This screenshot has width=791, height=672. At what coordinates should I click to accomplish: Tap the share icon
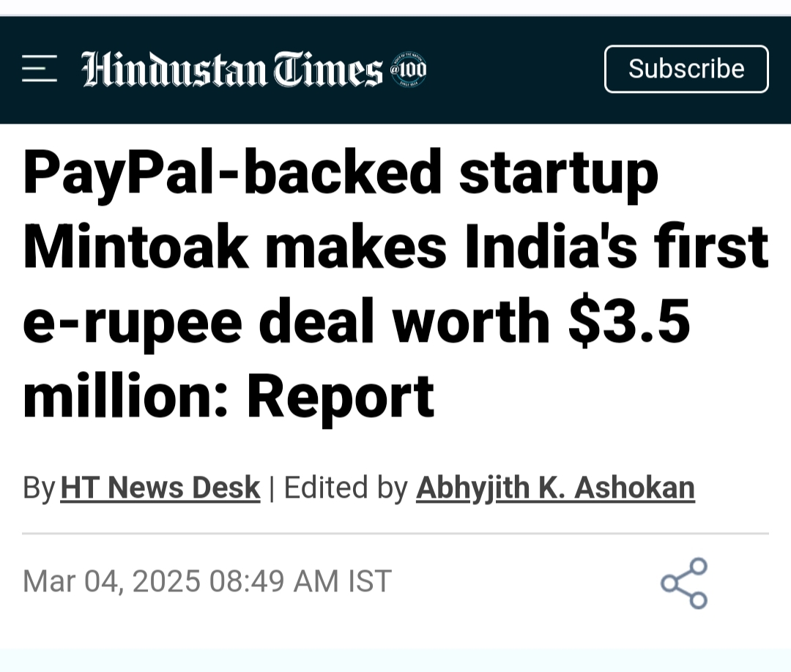coord(684,583)
